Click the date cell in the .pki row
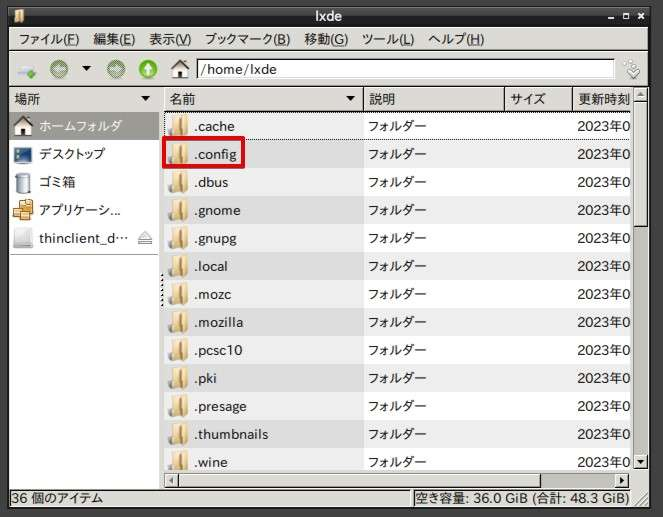This screenshot has height=517, width=663. click(x=603, y=378)
